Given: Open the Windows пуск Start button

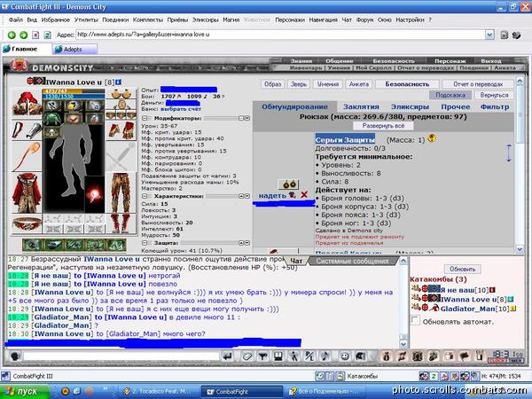Looking at the screenshot, I should tap(25, 391).
